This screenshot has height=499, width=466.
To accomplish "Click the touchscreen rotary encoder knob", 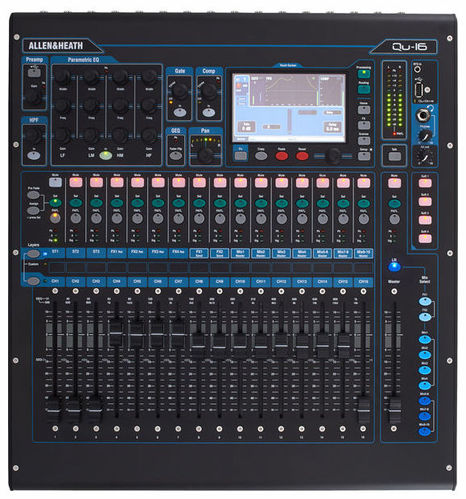I will [x=333, y=156].
